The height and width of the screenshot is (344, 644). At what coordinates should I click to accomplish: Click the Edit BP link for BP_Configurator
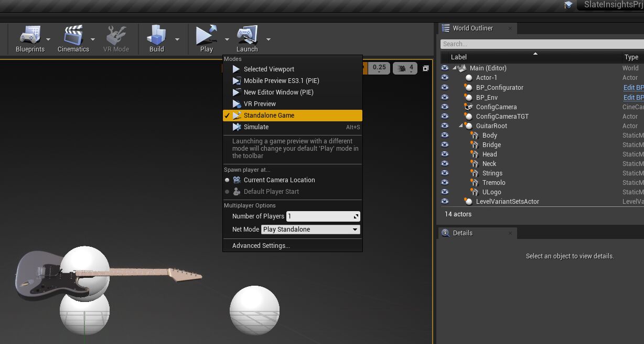(632, 88)
